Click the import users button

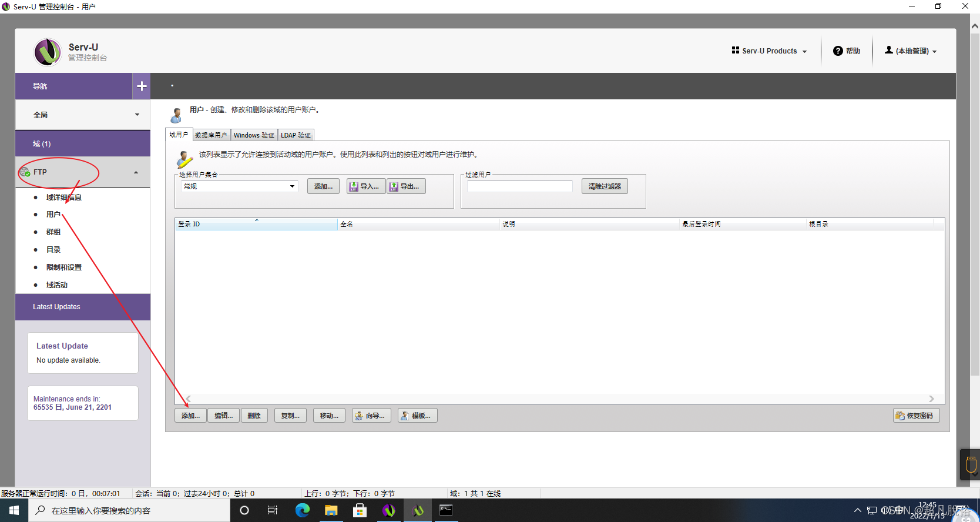(366, 186)
